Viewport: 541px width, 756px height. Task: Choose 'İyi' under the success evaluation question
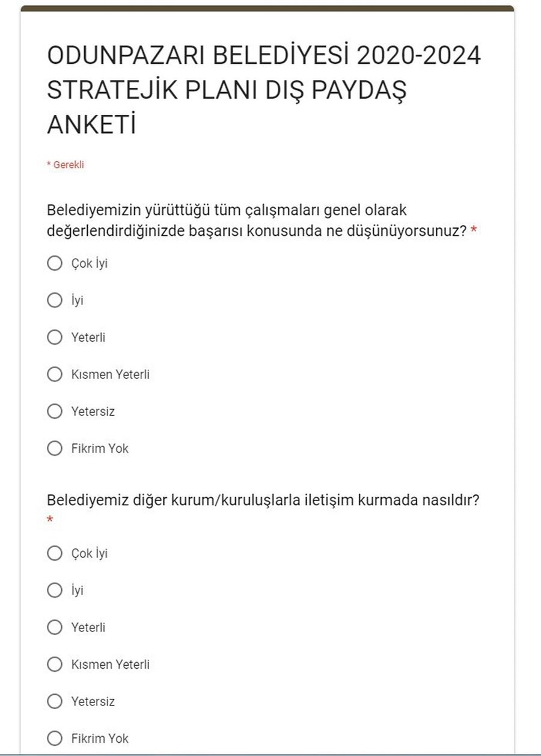(x=55, y=300)
